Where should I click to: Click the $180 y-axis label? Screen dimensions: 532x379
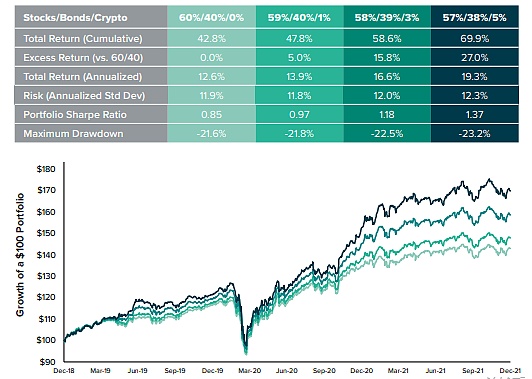pos(46,169)
